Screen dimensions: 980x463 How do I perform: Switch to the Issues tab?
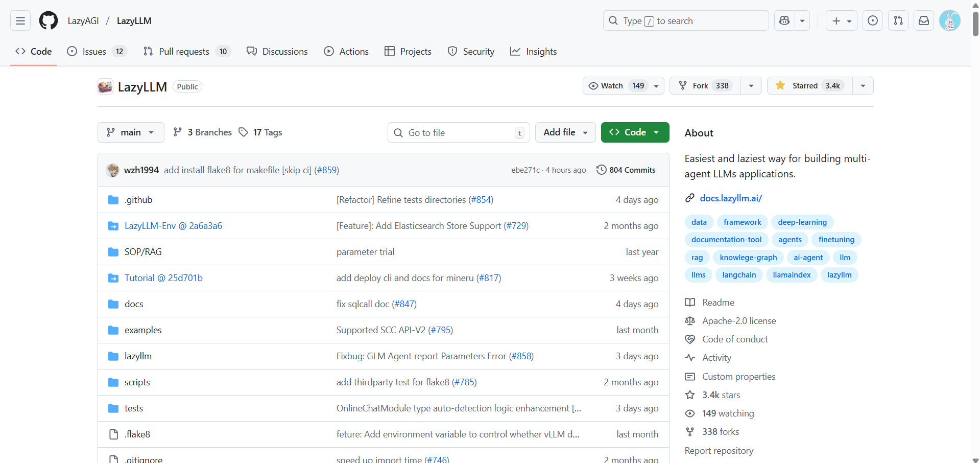pyautogui.click(x=97, y=52)
